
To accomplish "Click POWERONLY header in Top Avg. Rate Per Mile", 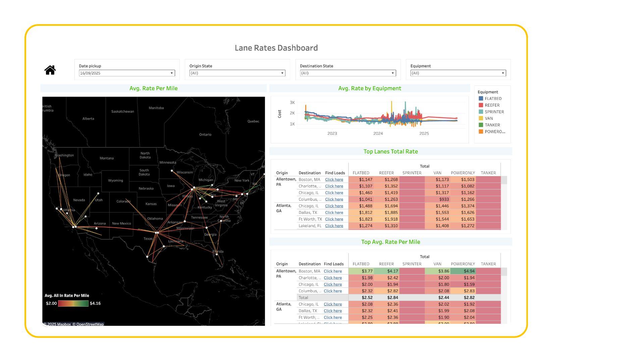I will tap(463, 264).
